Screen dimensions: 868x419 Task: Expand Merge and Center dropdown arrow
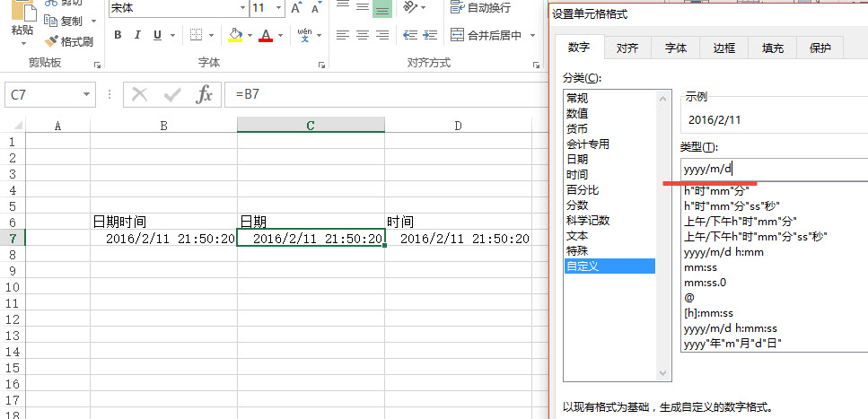pos(532,35)
